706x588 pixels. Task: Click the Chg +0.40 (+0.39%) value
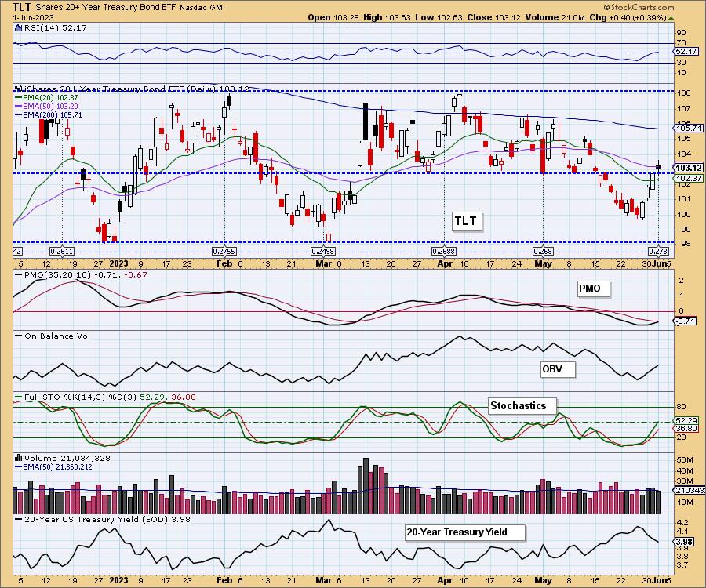pyautogui.click(x=628, y=17)
